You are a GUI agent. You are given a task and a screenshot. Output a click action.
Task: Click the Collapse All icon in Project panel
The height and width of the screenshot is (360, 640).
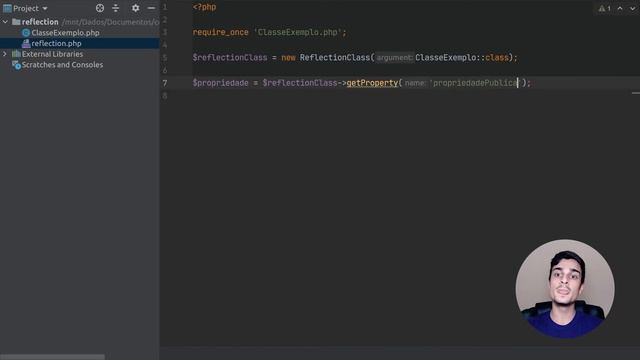[116, 8]
